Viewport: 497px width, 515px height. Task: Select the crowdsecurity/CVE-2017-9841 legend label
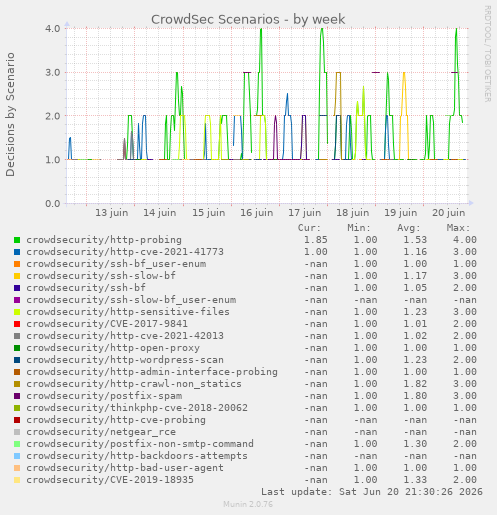click(107, 324)
